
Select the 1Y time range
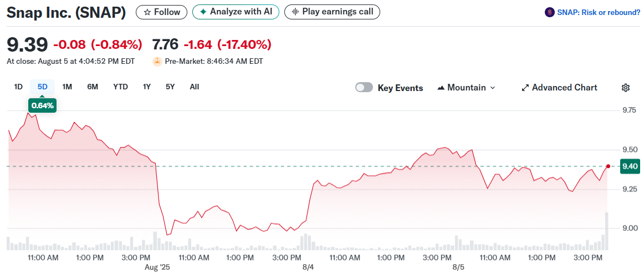pyautogui.click(x=147, y=87)
